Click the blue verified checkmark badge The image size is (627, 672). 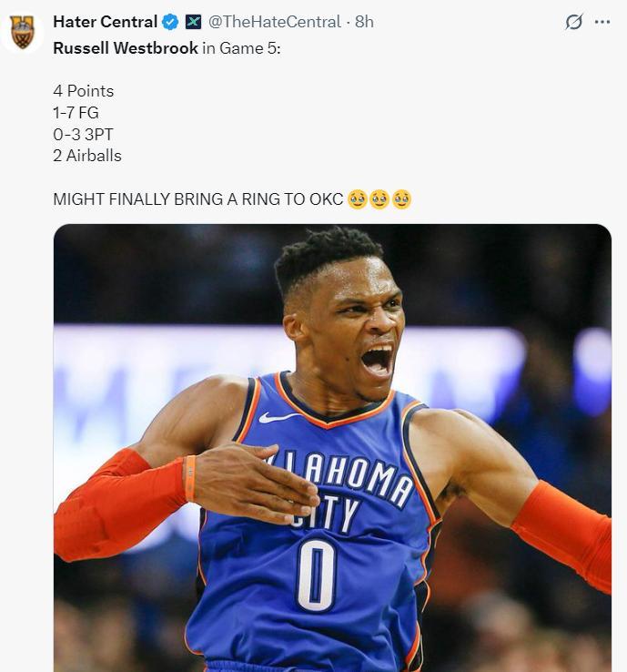click(170, 22)
